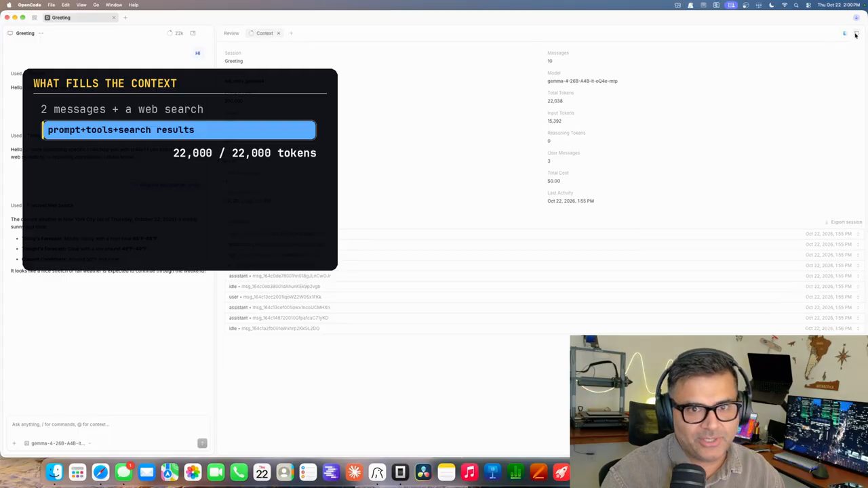Select the user row msg_164c13cc2001
868x488 pixels.
pos(545,297)
